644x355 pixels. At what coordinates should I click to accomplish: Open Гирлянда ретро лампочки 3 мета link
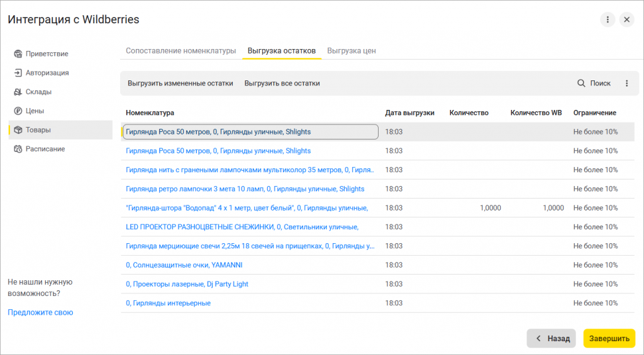coord(245,188)
